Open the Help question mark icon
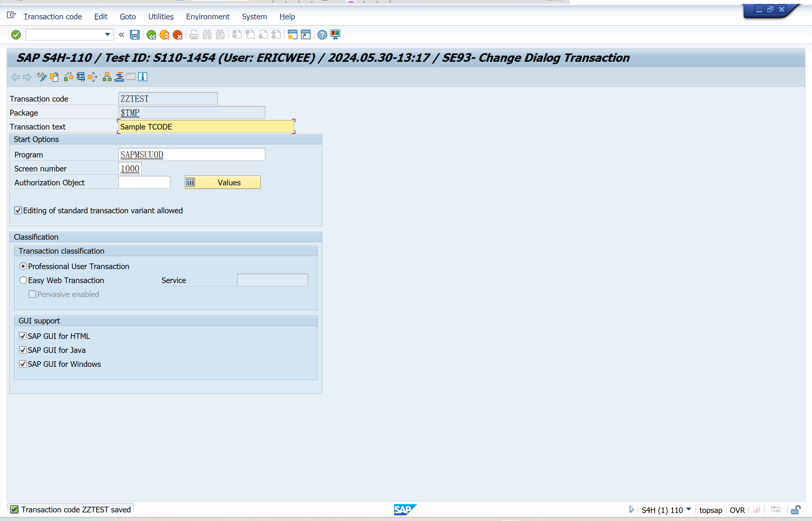 coord(322,34)
